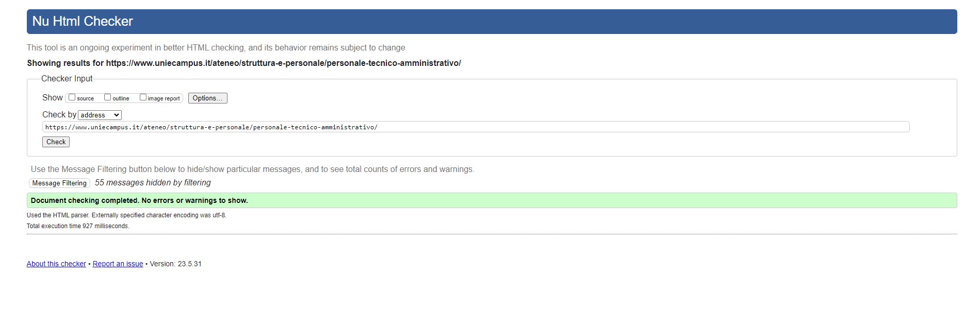Click the Total execution time line
The height and width of the screenshot is (309, 980).
(x=78, y=226)
